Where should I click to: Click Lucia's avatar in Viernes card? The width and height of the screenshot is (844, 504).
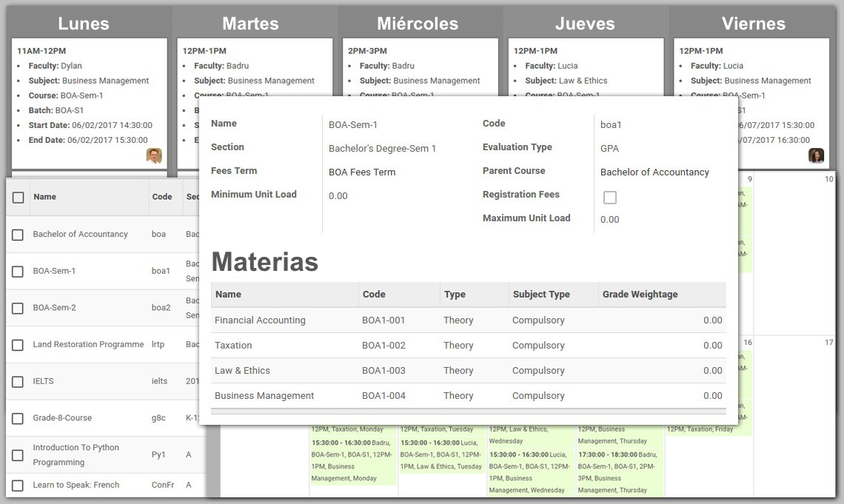(816, 155)
